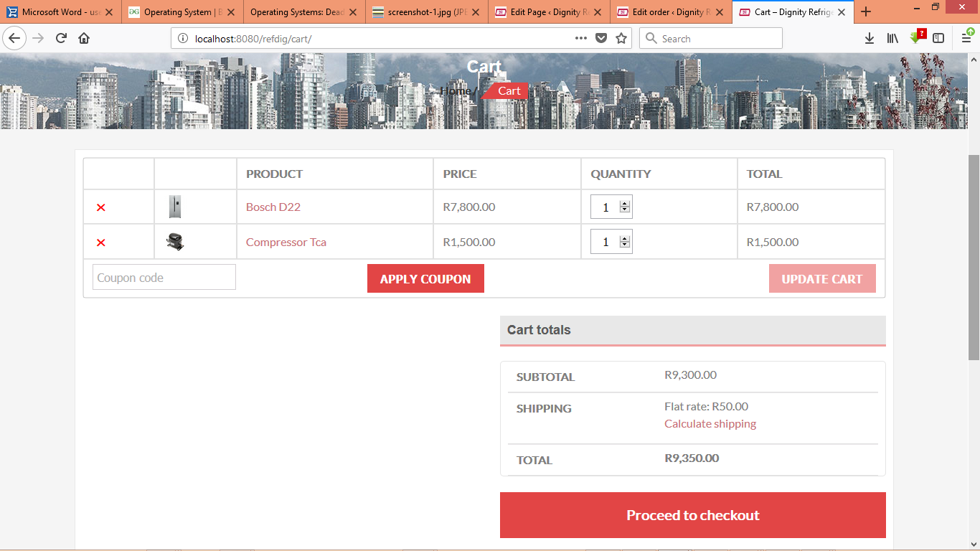The image size is (980, 551).
Task: Go to the browser home page
Action: point(84,38)
